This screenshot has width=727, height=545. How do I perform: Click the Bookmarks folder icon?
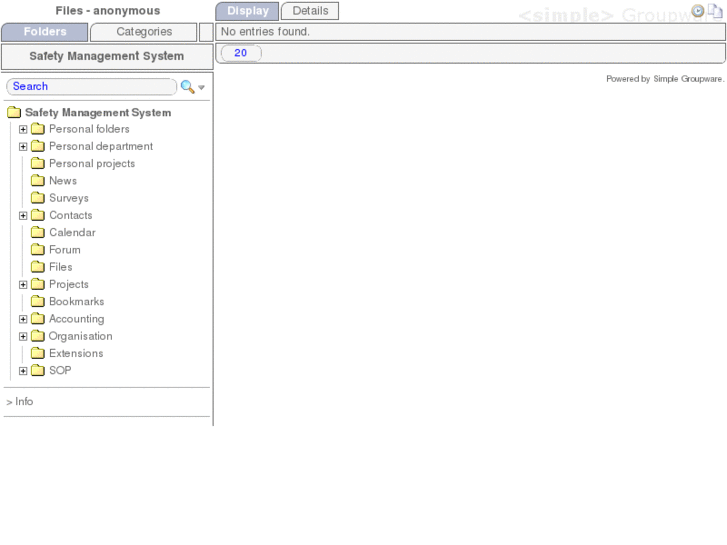(38, 301)
